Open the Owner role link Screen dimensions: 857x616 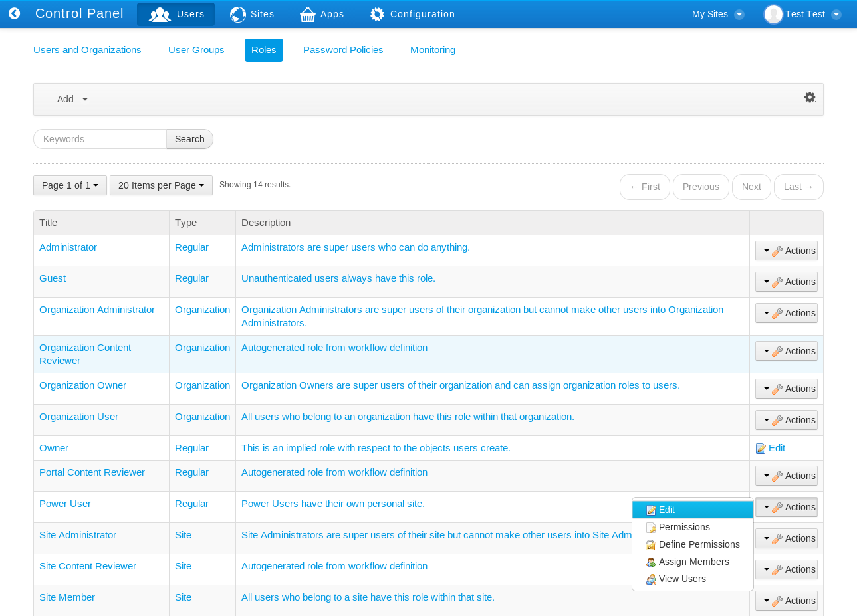(x=54, y=448)
